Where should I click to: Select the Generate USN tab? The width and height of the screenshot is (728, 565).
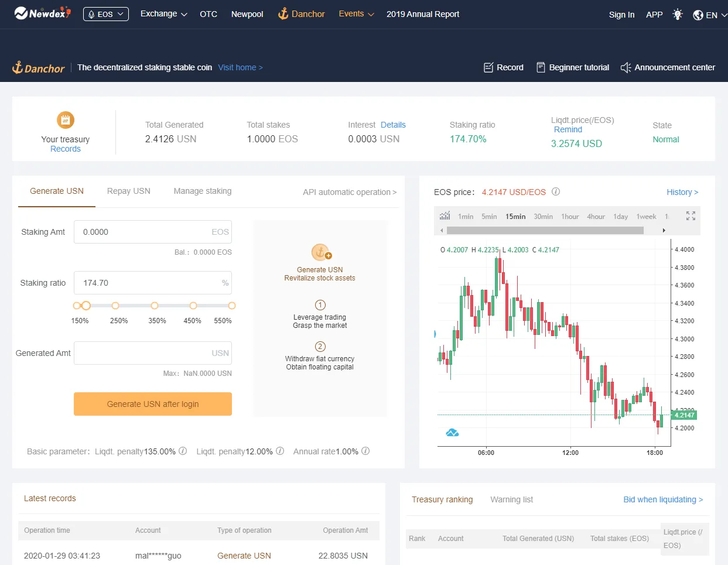point(57,191)
